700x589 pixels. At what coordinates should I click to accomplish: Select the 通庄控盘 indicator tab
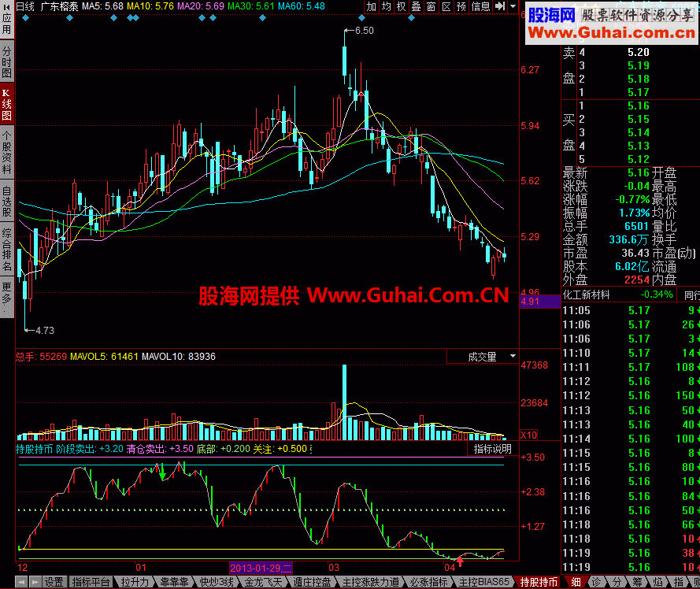312,582
